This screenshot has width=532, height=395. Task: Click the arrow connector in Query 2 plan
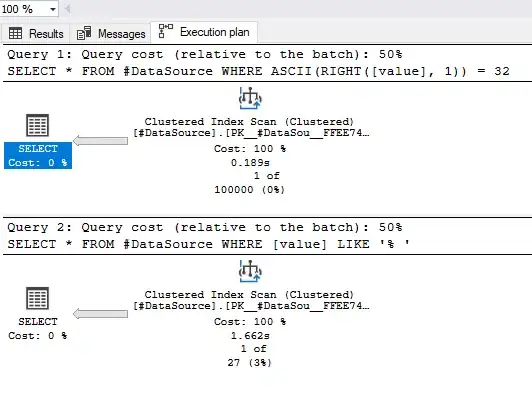(x=100, y=314)
